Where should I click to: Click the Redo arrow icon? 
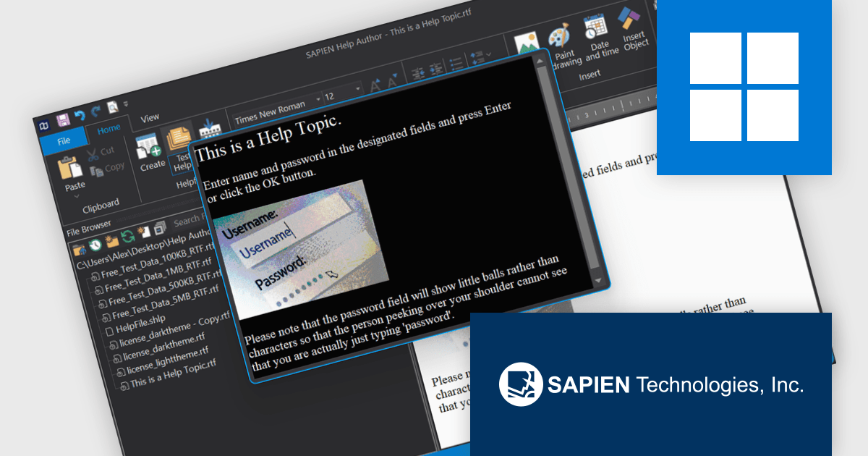point(95,112)
